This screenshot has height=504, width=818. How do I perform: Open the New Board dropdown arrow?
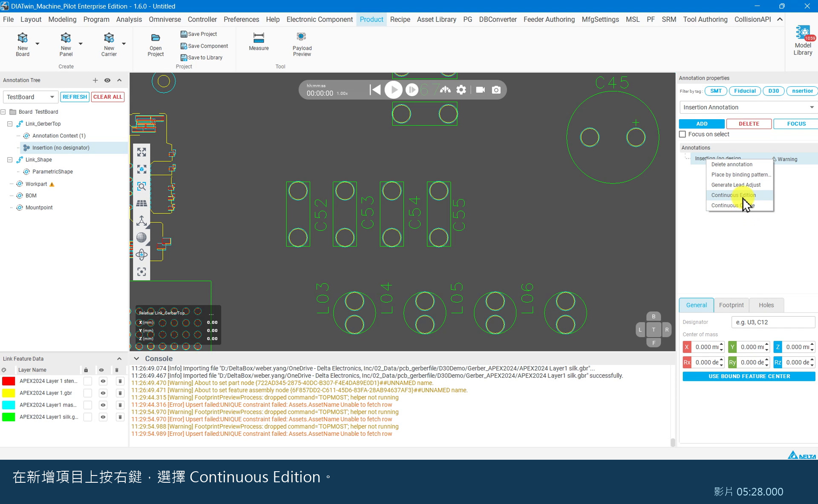click(x=37, y=43)
